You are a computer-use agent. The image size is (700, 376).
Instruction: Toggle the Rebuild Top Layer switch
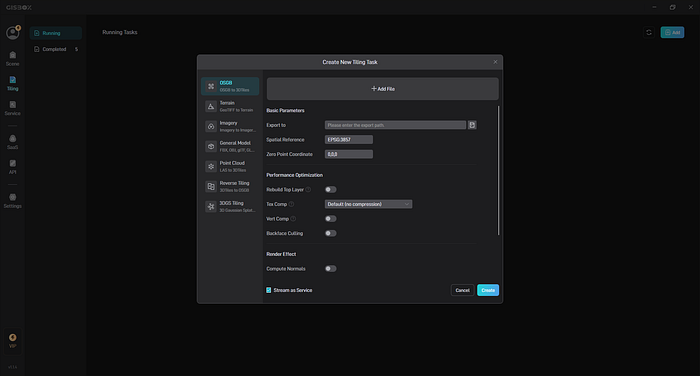click(x=330, y=189)
